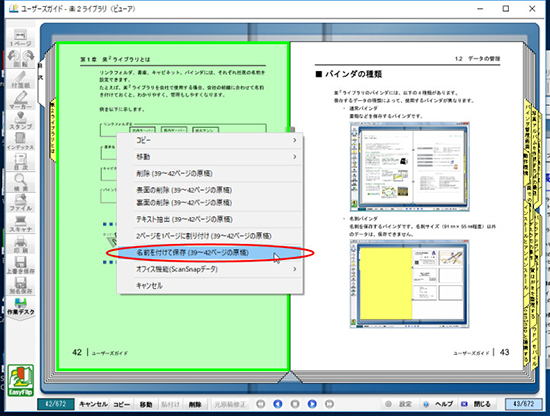Click the 上書き保存 (overwrite save) floppy icon
This screenshot has width=550, height=416.
pos(20,265)
